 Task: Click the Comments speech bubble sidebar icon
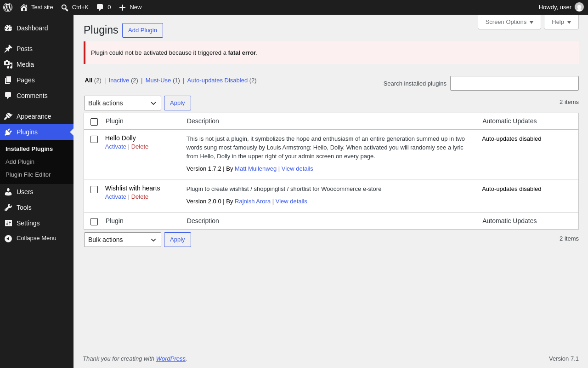pyautogui.click(x=8, y=96)
